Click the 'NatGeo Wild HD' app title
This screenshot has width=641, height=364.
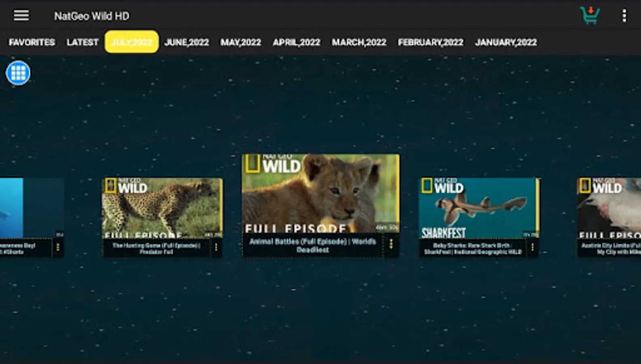click(x=92, y=16)
